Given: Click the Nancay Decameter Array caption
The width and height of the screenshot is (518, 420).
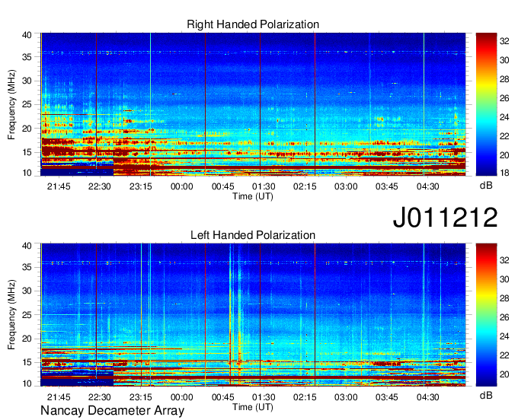Looking at the screenshot, I should click(112, 411).
